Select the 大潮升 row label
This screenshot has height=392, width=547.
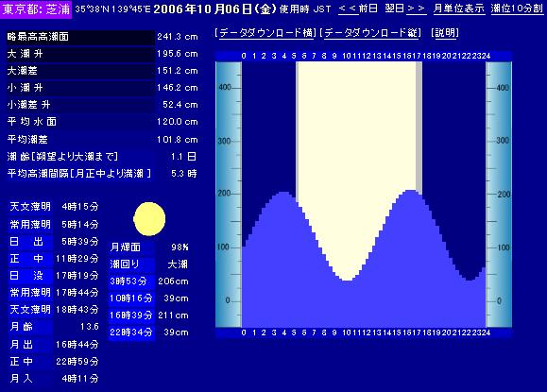coord(26,54)
